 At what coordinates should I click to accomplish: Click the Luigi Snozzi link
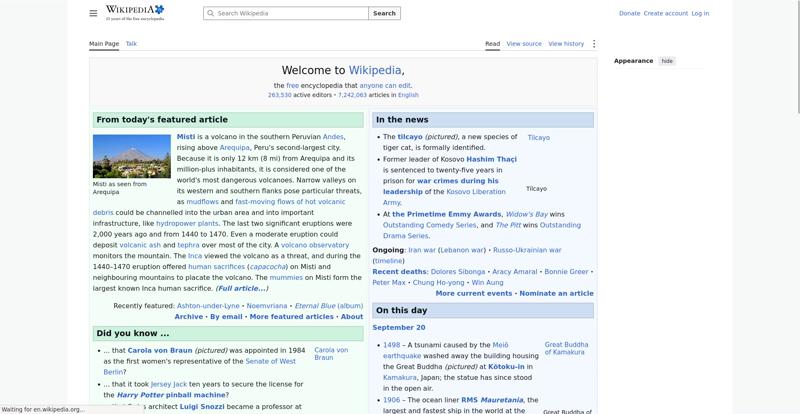coord(202,407)
